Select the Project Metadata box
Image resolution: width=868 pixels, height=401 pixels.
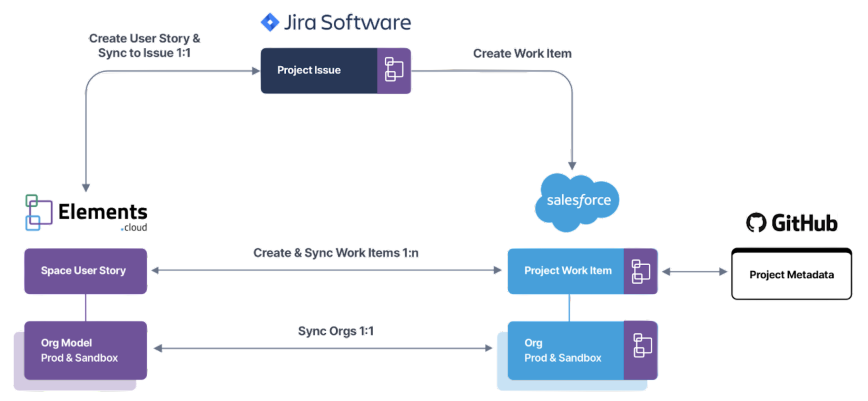(x=792, y=274)
